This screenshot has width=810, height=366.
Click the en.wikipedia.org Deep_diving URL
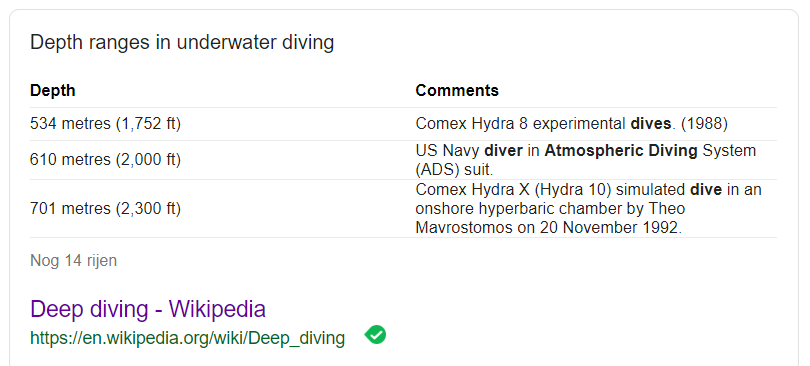pyautogui.click(x=188, y=338)
